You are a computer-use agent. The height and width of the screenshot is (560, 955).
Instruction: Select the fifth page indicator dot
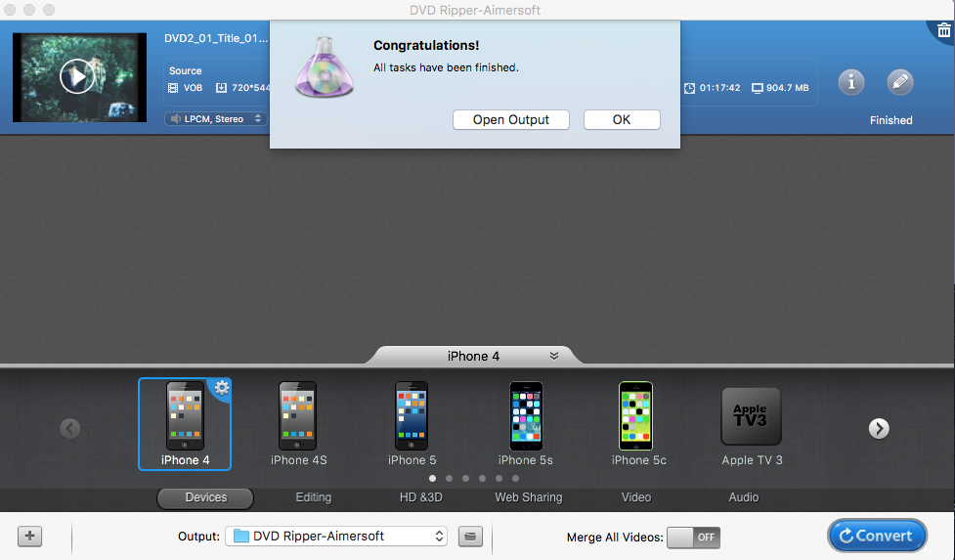coord(499,479)
